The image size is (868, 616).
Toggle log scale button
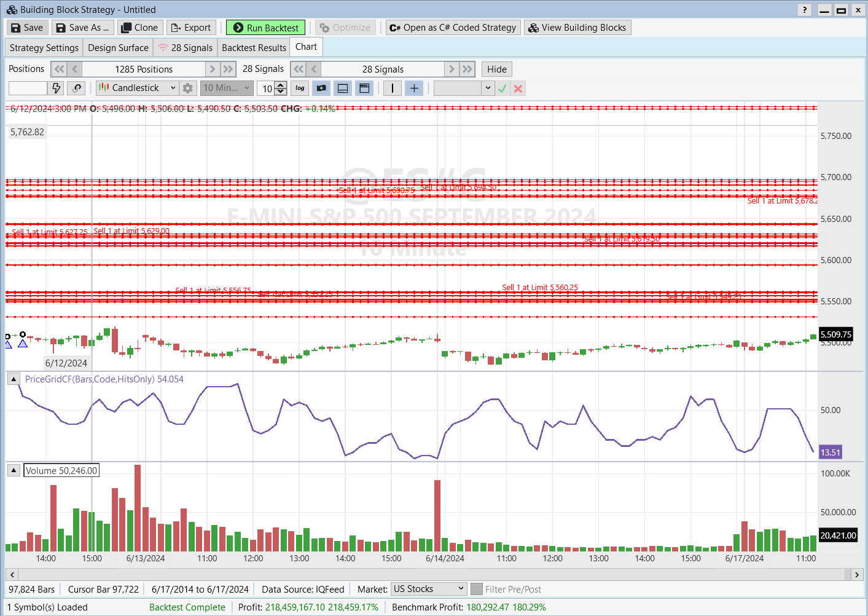(300, 88)
